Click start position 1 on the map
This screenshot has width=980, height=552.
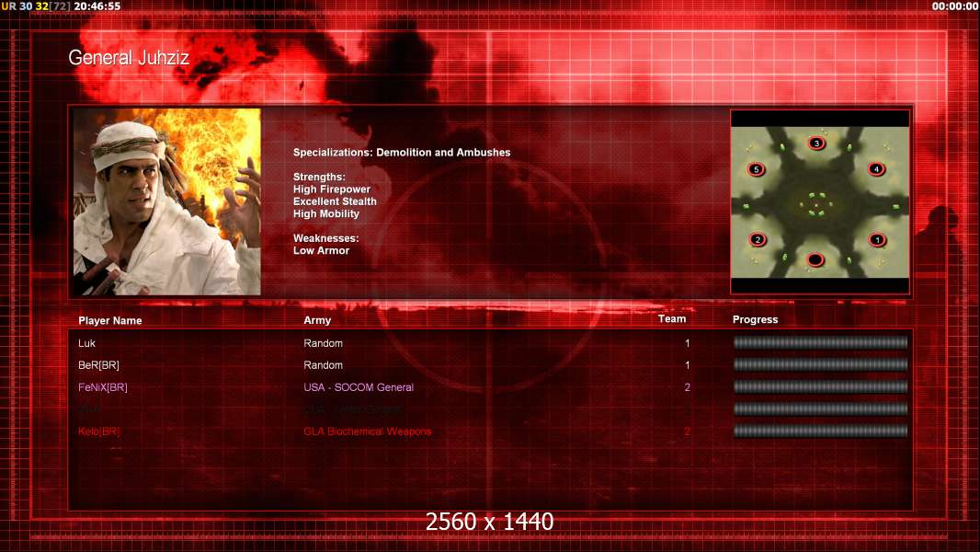tap(878, 239)
